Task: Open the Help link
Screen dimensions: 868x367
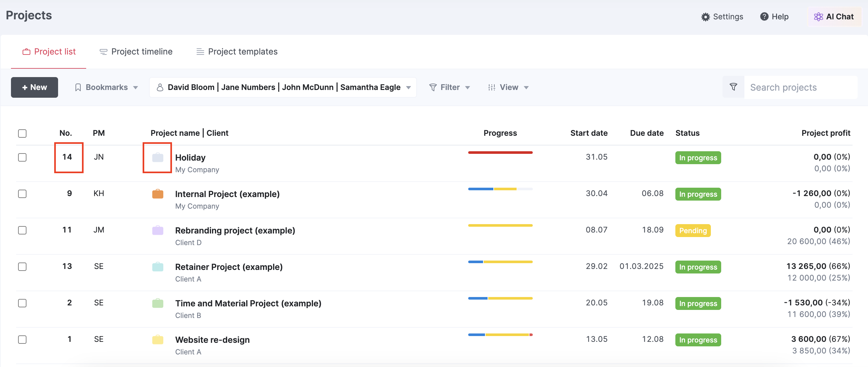Action: point(774,17)
